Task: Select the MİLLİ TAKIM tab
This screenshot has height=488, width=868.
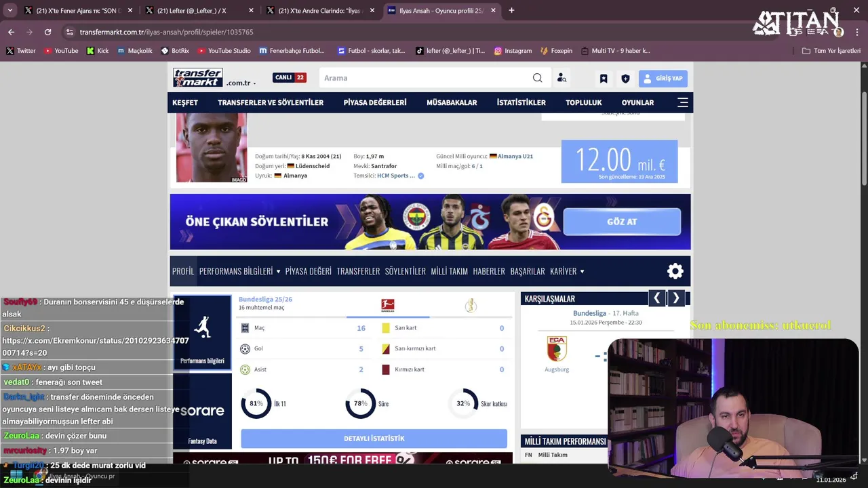Action: 450,271
